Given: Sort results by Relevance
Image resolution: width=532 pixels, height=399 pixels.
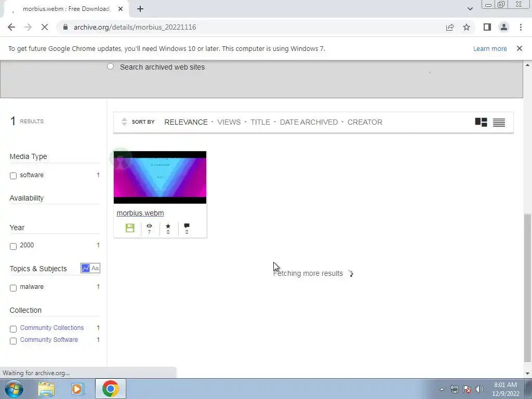Looking at the screenshot, I should 186,122.
